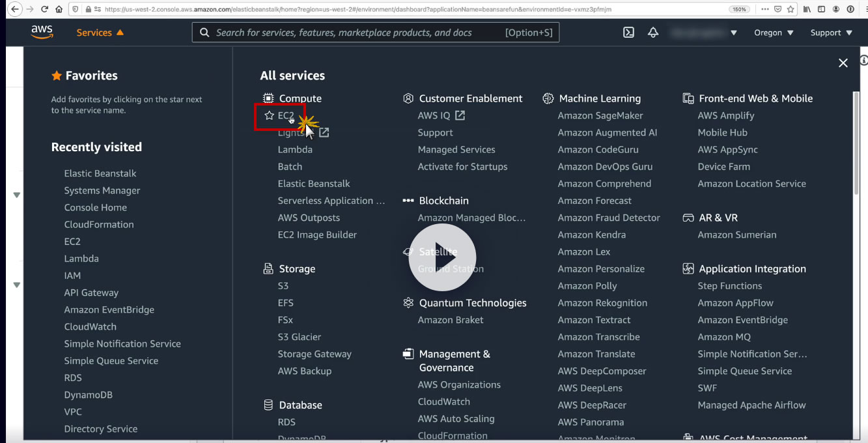Viewport: 868px width, 443px height.
Task: Toggle the favorite star next to EC2
Action: point(269,115)
